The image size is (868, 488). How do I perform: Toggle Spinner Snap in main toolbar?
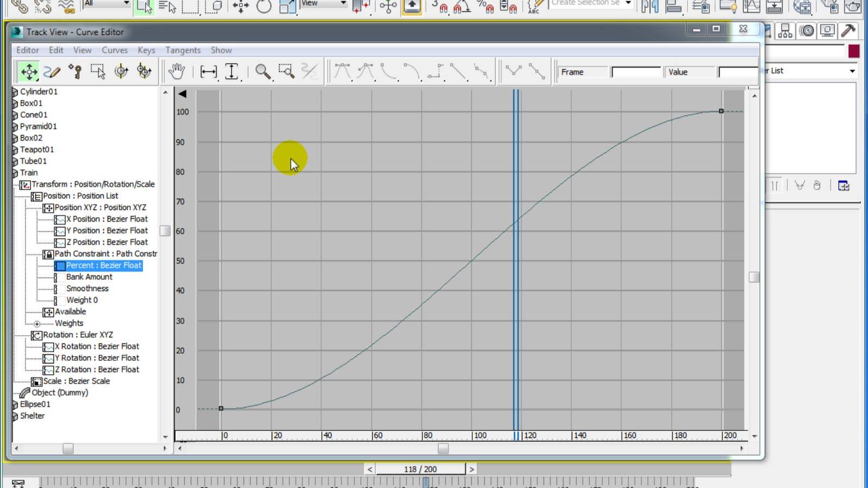point(508,7)
